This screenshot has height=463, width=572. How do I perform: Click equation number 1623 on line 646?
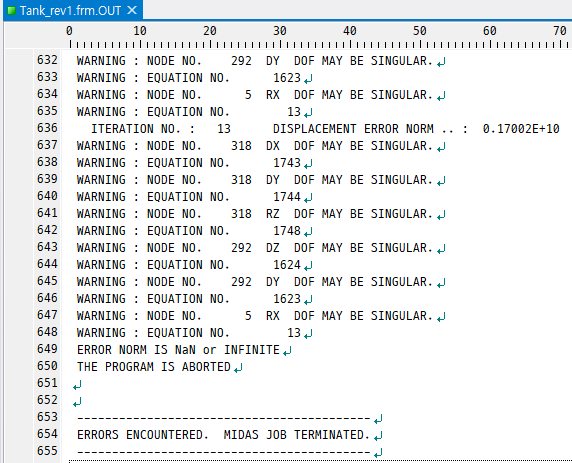point(287,298)
